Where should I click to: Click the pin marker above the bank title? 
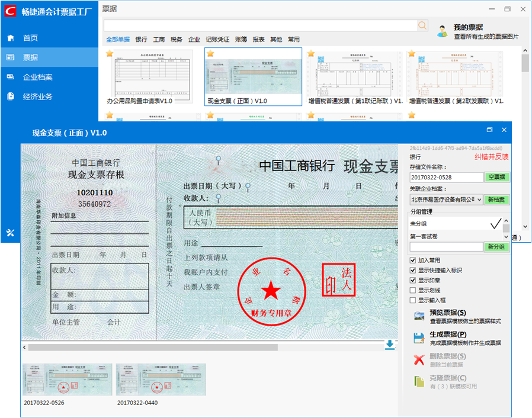pos(219,160)
